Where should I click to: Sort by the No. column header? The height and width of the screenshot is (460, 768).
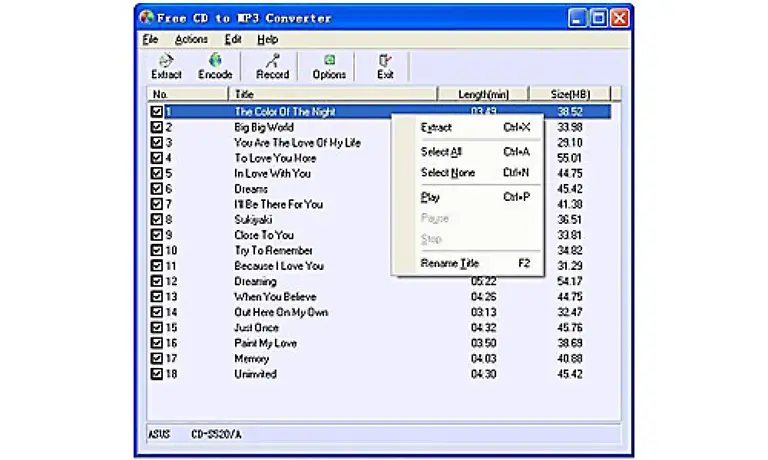[188, 94]
